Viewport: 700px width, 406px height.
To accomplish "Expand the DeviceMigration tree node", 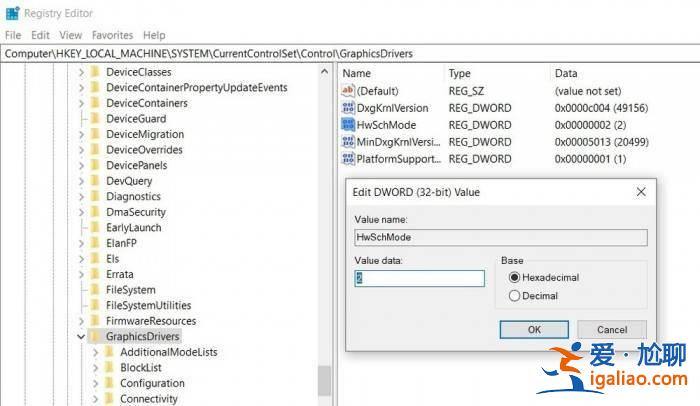I will pos(81,134).
